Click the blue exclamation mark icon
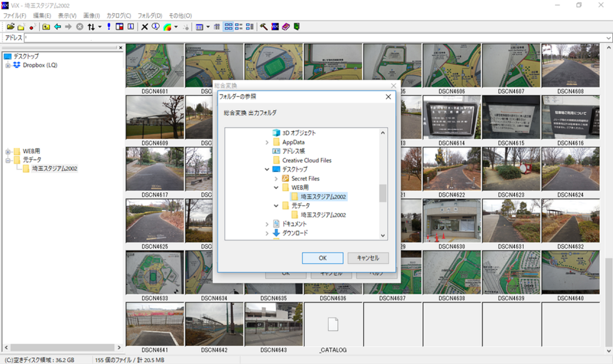Viewport: 613px width, 364px height. pyautogui.click(x=109, y=26)
